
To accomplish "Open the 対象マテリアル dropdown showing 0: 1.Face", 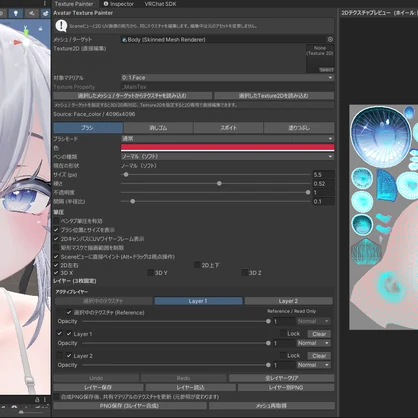I will point(227,78).
